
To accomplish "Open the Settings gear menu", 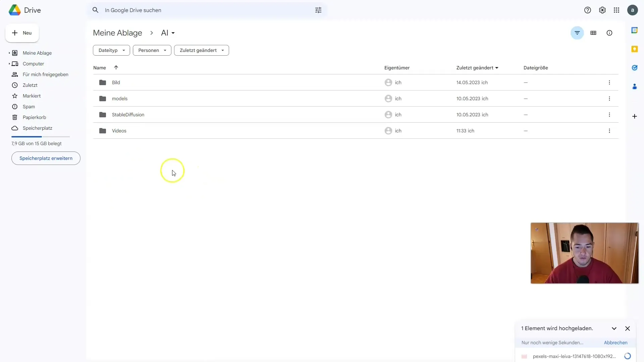I will click(x=602, y=10).
